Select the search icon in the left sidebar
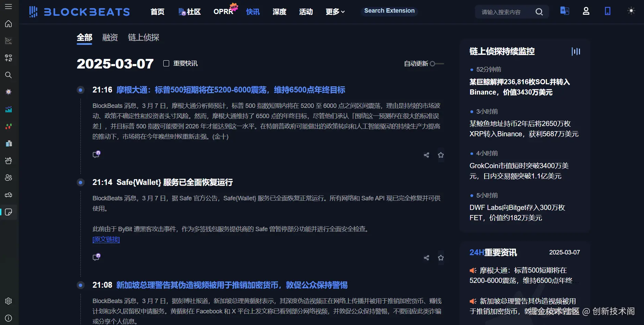Screen dimensions: 644x325 point(8,75)
